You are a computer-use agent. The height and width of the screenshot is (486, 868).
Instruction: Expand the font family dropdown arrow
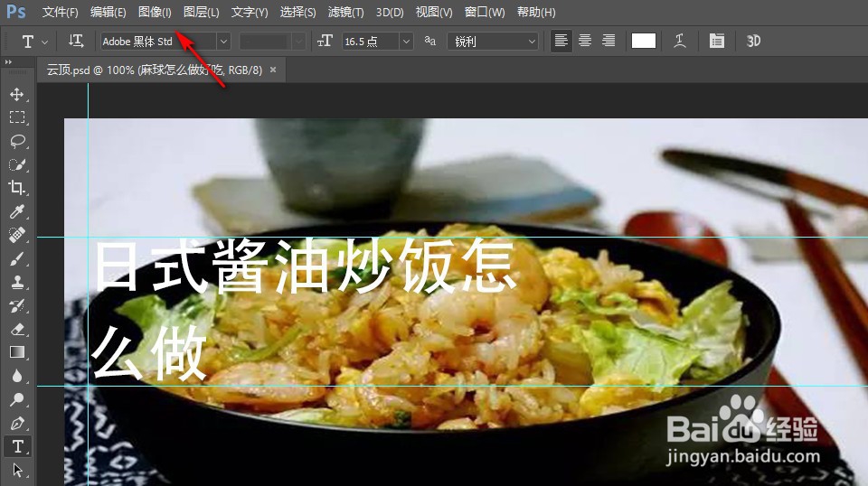point(223,41)
